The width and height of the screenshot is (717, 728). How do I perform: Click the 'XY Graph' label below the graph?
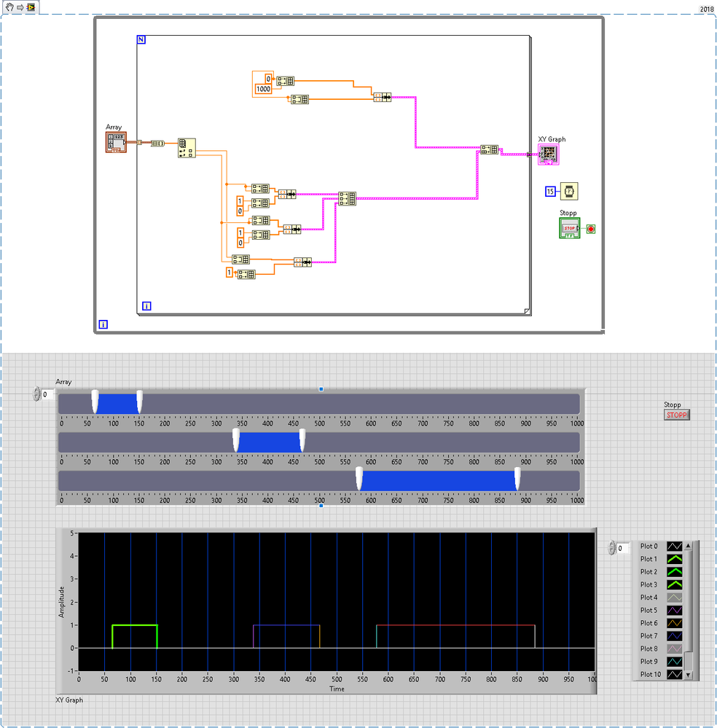(69, 700)
